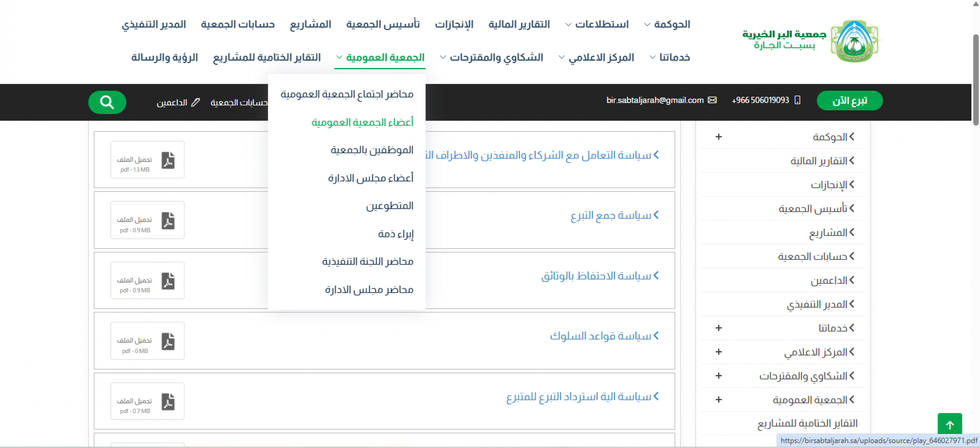Expand المركز الاعلامي plus sign in sidebar
980x448 pixels.
pyautogui.click(x=718, y=352)
